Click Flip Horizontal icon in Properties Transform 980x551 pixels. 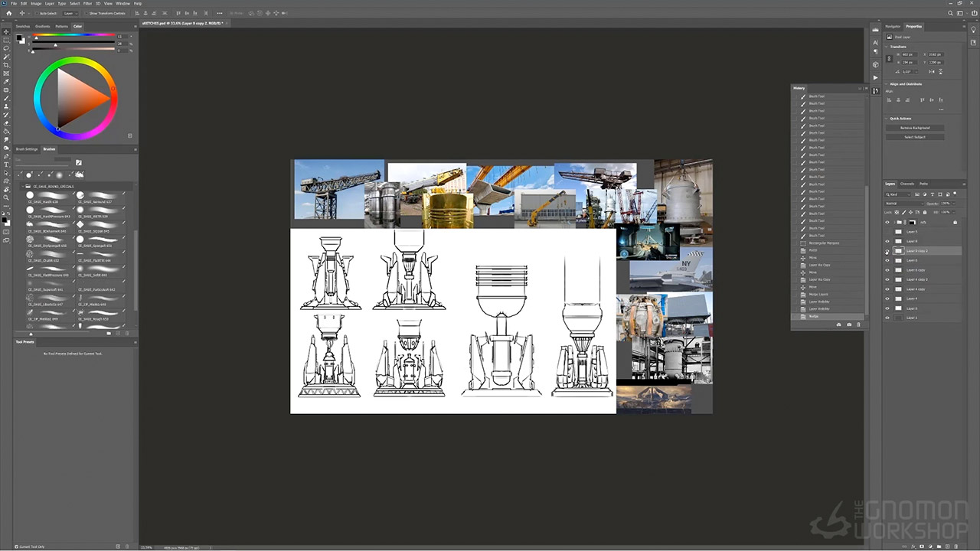pyautogui.click(x=932, y=71)
